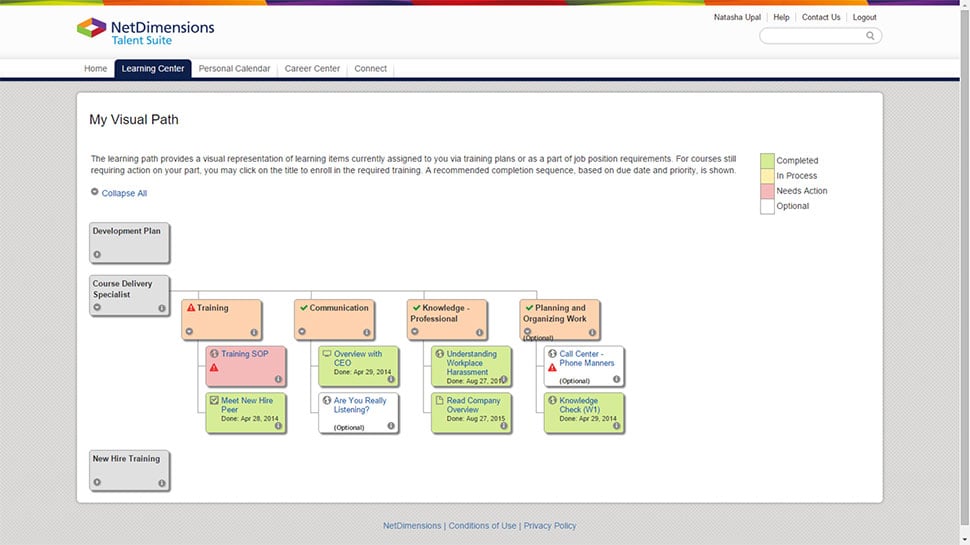Viewport: 970px width, 545px height.
Task: Click the Natasha Upal user name
Action: coord(737,17)
